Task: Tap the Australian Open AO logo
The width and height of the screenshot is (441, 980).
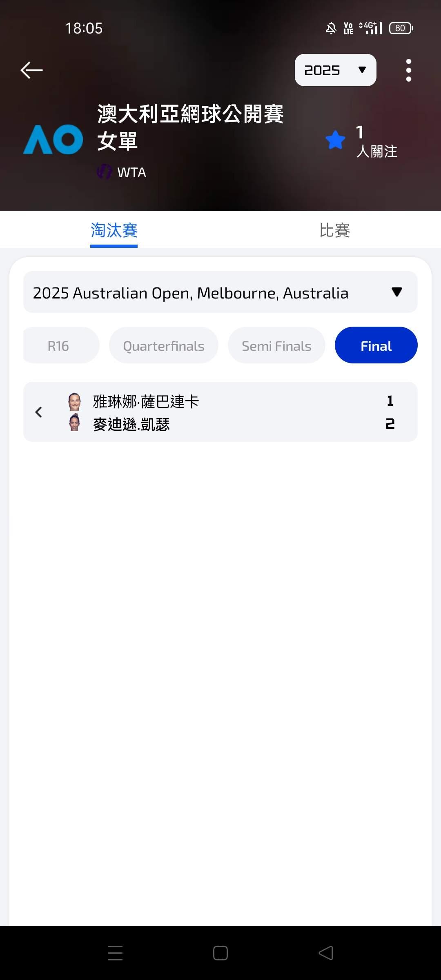Action: [53, 140]
